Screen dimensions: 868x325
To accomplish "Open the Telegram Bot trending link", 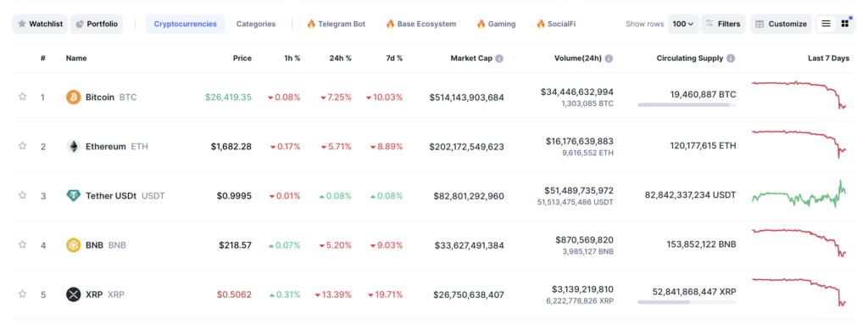I will click(x=336, y=24).
